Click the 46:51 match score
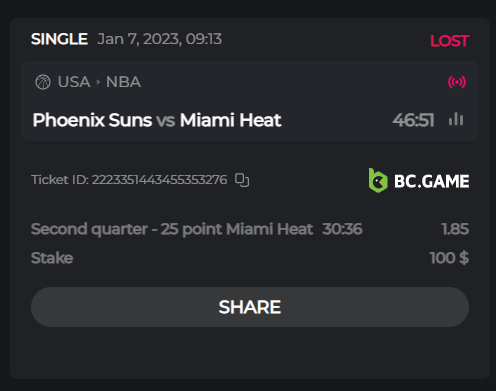Viewport: 496px width, 391px height. click(413, 120)
